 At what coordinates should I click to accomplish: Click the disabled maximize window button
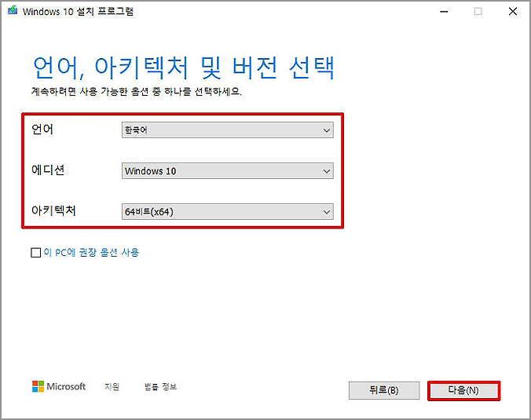coord(478,12)
